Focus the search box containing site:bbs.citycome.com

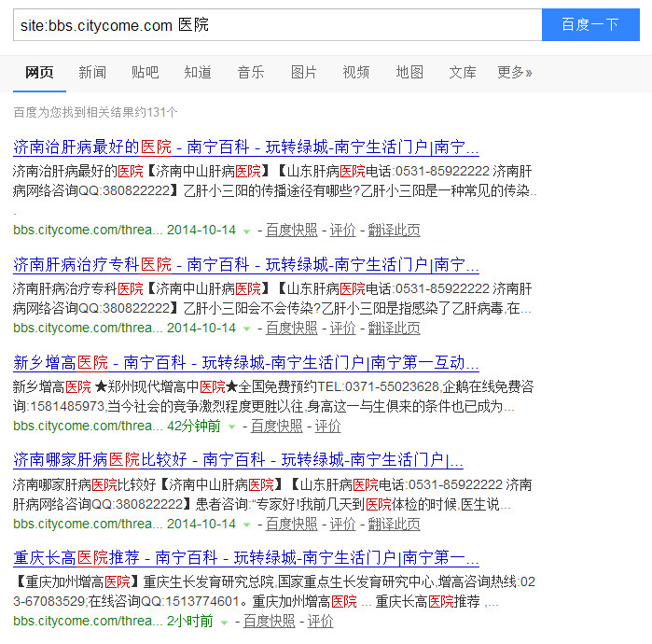277,24
